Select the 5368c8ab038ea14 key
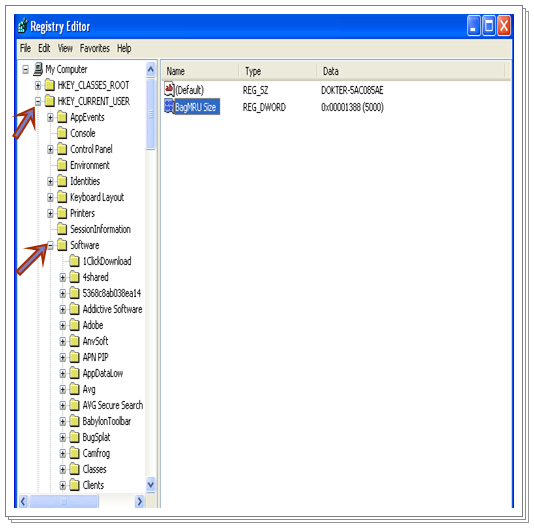534x528 pixels. click(112, 293)
